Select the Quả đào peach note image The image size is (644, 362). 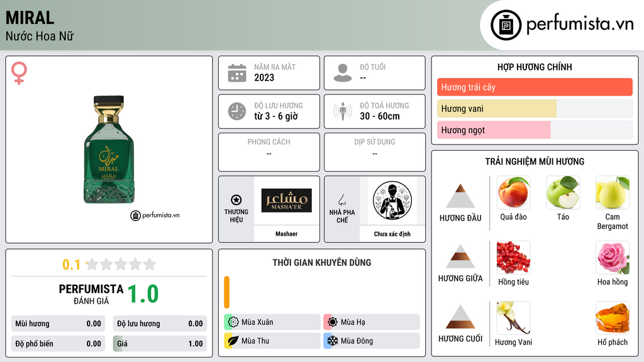coord(513,192)
